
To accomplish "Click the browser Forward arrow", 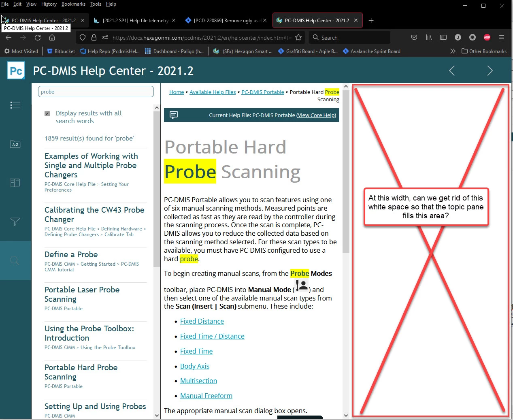I will pos(23,38).
